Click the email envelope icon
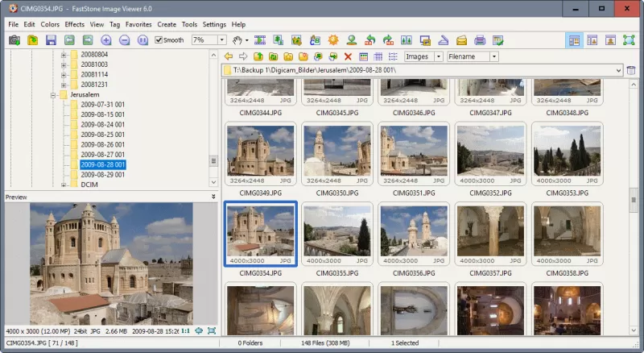644x353 pixels. click(x=462, y=39)
